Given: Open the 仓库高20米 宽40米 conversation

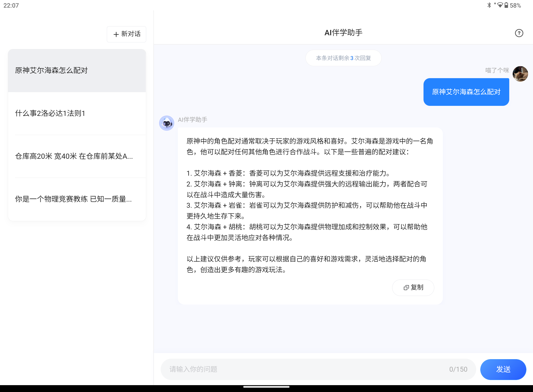Looking at the screenshot, I should tap(77, 156).
